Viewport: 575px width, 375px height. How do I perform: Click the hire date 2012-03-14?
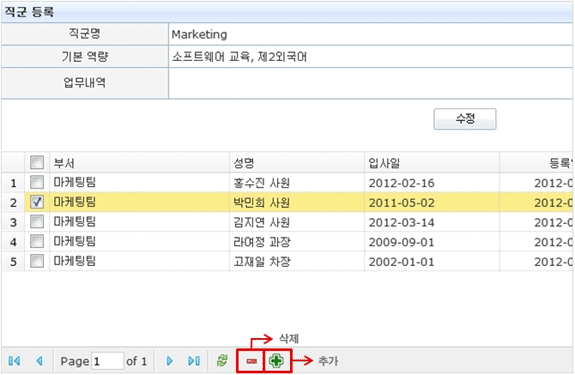[401, 223]
